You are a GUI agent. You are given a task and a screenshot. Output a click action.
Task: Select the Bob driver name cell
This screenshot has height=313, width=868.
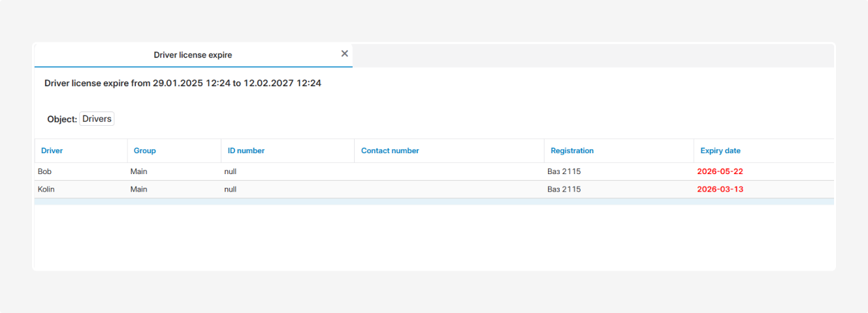pyautogui.click(x=44, y=171)
